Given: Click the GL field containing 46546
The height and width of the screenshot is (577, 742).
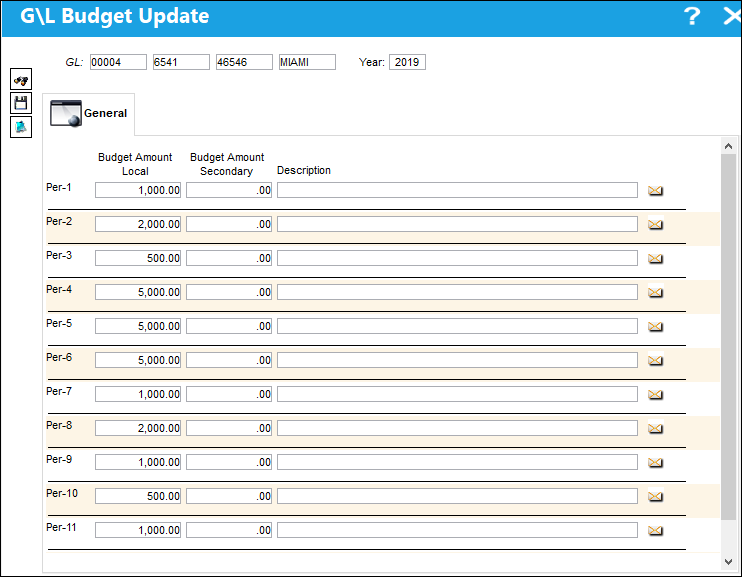Looking at the screenshot, I should [x=244, y=62].
